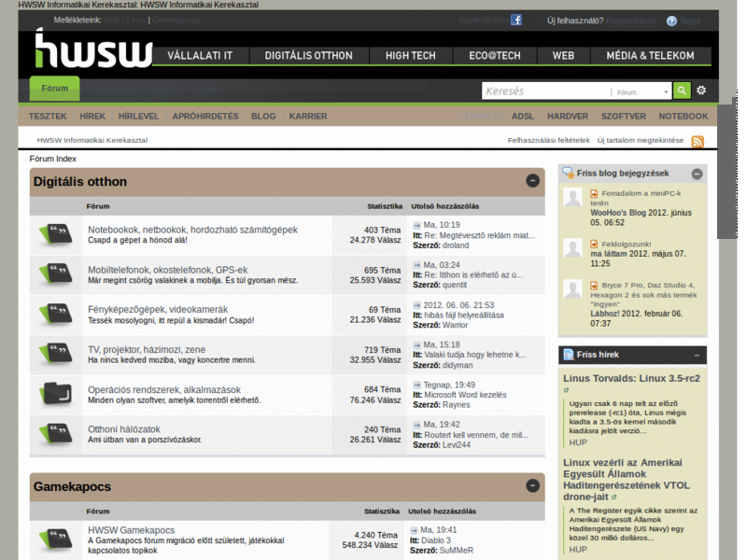Go to last post arrow for Operációs rendszerek

click(416, 385)
